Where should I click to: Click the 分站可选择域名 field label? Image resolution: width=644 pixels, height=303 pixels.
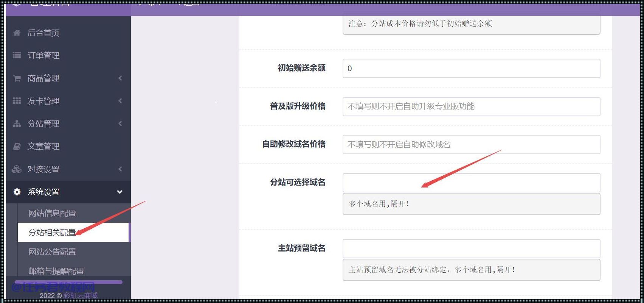click(x=298, y=182)
